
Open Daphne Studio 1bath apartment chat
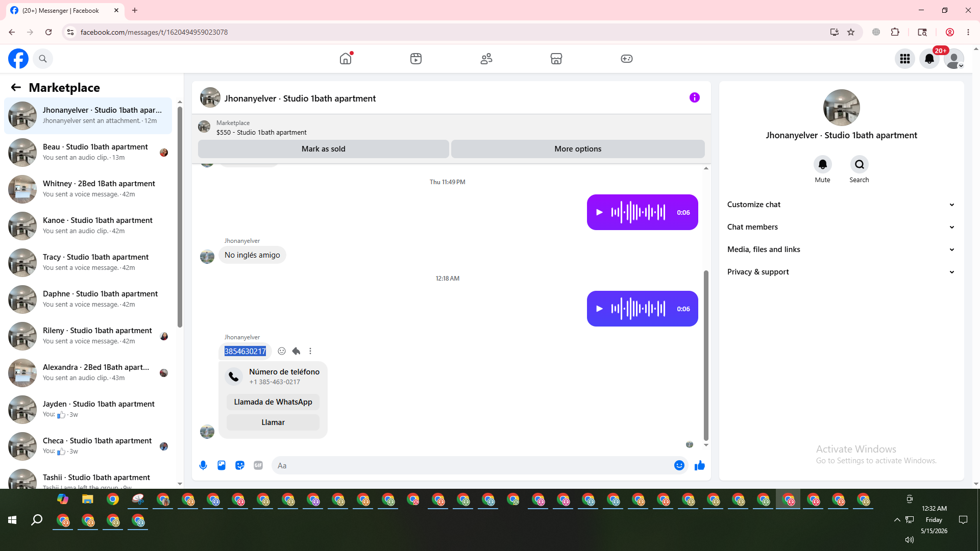pyautogui.click(x=88, y=299)
